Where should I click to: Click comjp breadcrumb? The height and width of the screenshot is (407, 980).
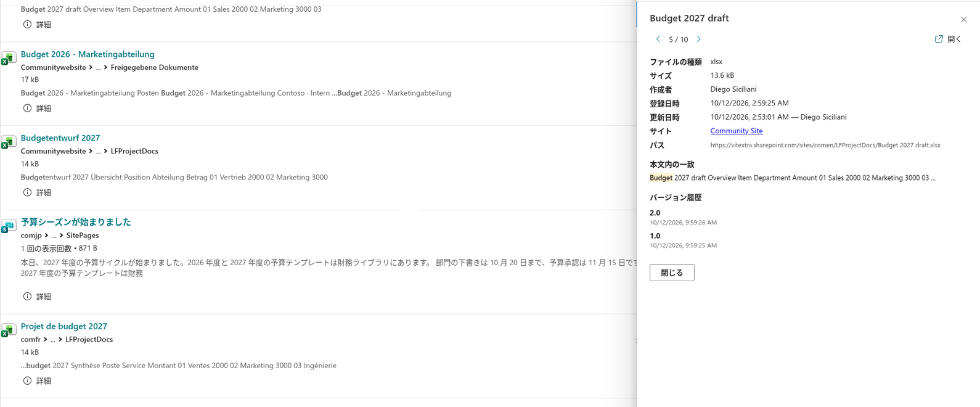coord(31,236)
